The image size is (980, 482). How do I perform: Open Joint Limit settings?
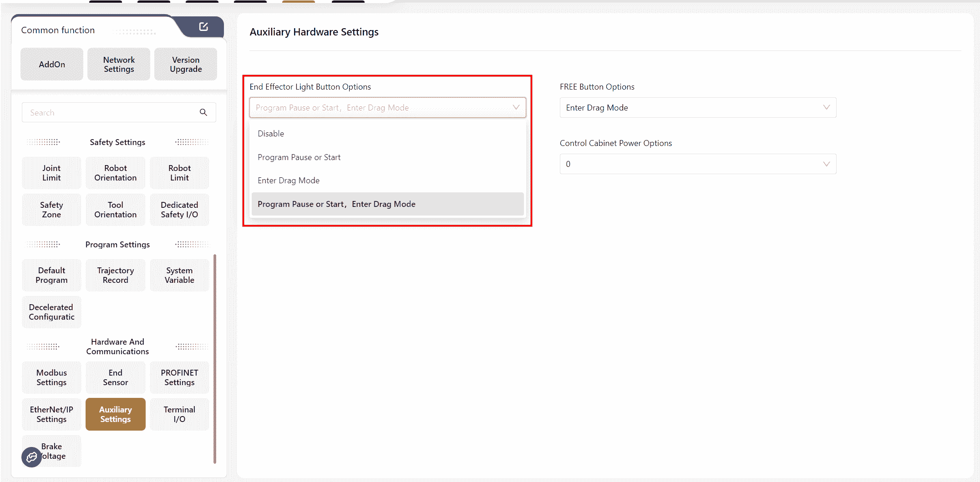click(x=51, y=173)
